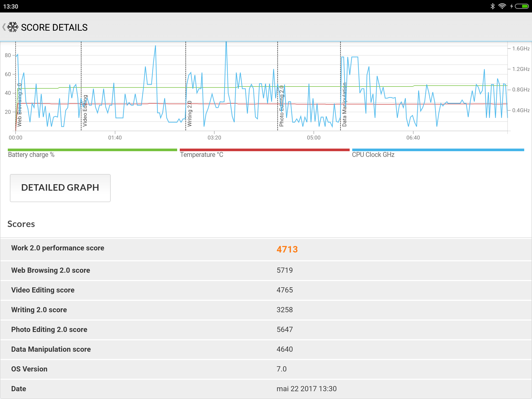Tap the battery indicator icon
The height and width of the screenshot is (399, 532).
pyautogui.click(x=522, y=6)
